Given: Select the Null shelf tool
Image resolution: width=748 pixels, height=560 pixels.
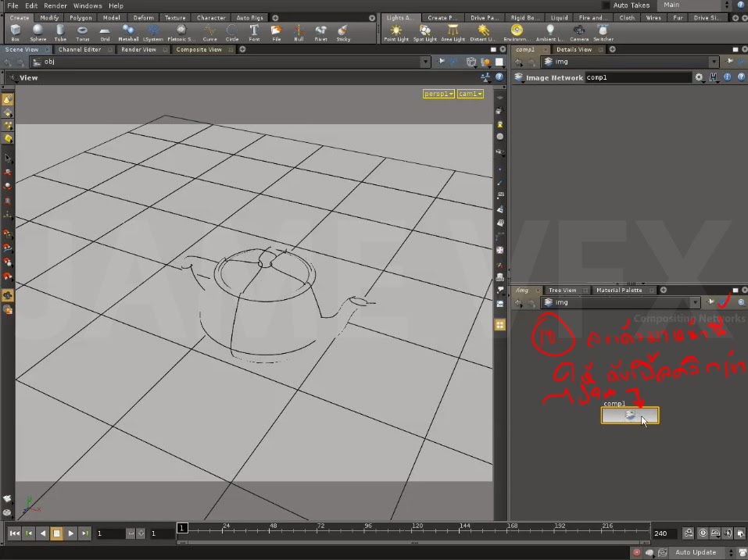Looking at the screenshot, I should pos(299,33).
